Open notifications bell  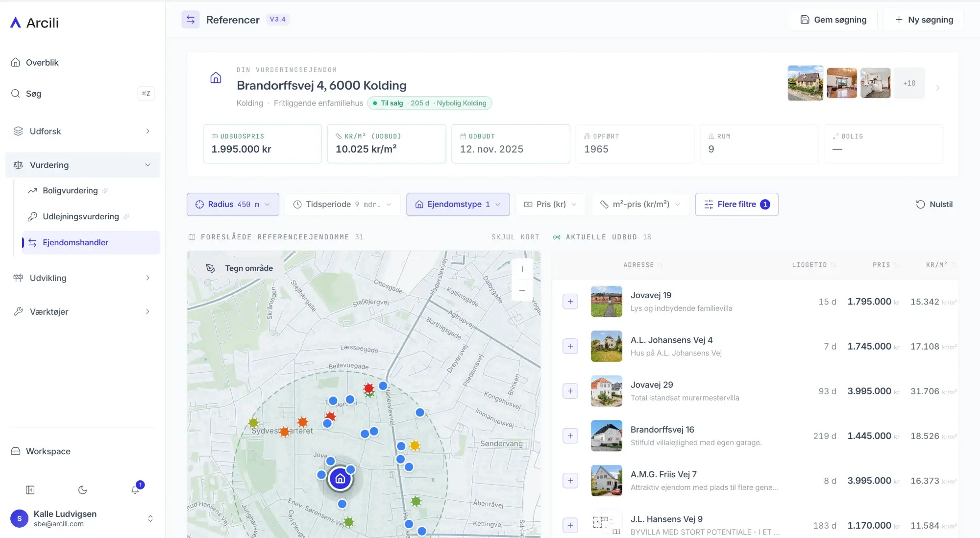point(135,490)
